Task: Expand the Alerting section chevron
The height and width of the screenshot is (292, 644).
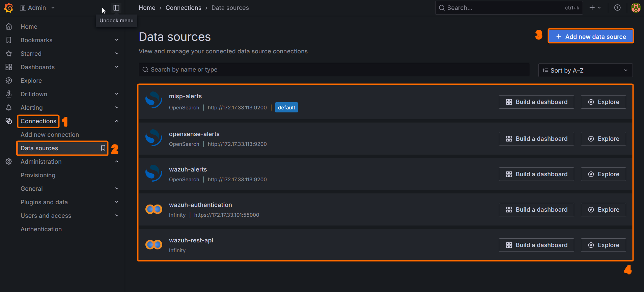Action: (x=117, y=107)
